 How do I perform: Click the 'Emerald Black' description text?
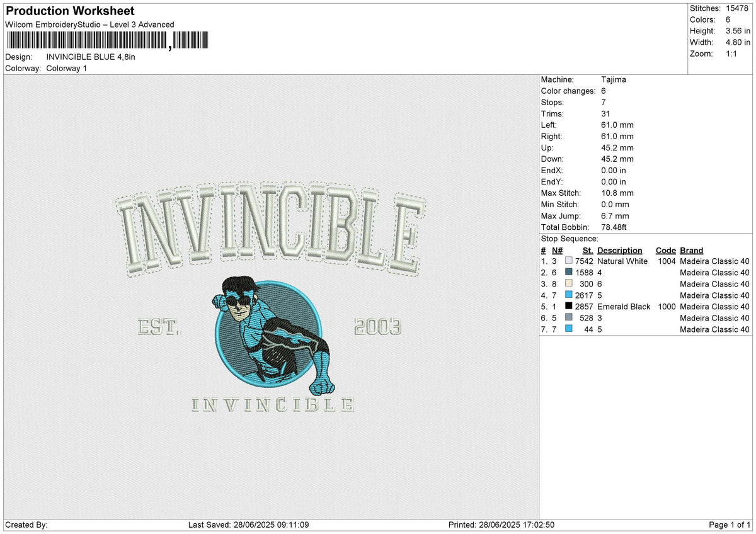tap(624, 307)
